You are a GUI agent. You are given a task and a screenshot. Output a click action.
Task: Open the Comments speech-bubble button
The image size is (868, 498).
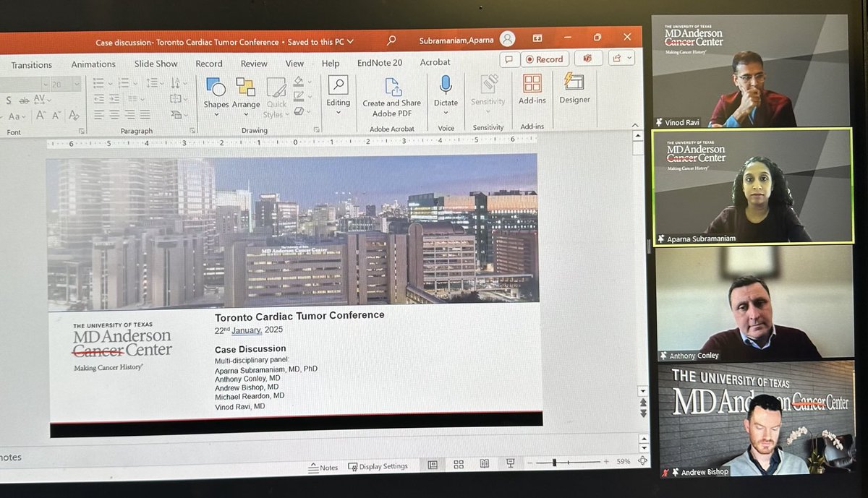[x=509, y=59]
